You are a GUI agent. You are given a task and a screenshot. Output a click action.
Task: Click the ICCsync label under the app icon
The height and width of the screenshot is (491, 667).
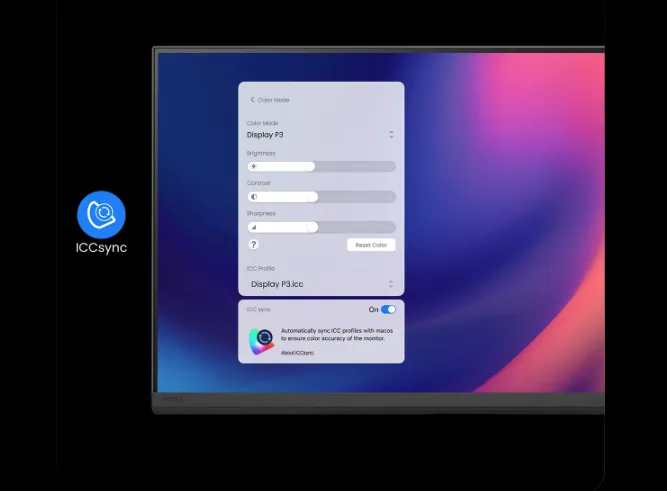coord(102,248)
